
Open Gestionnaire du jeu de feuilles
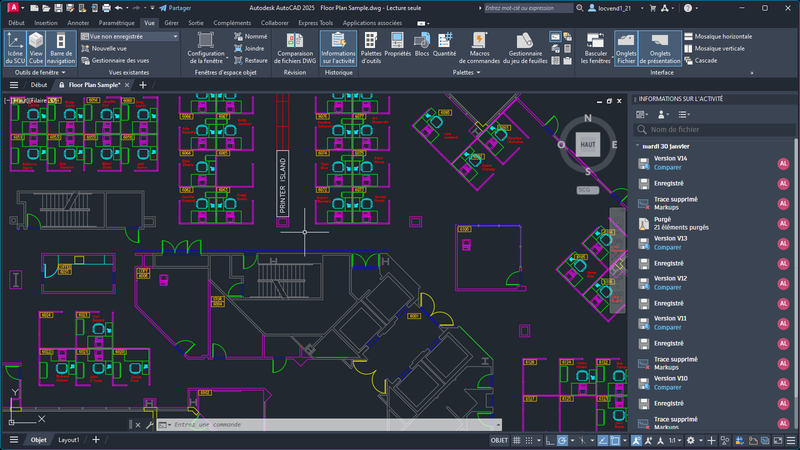pos(525,48)
